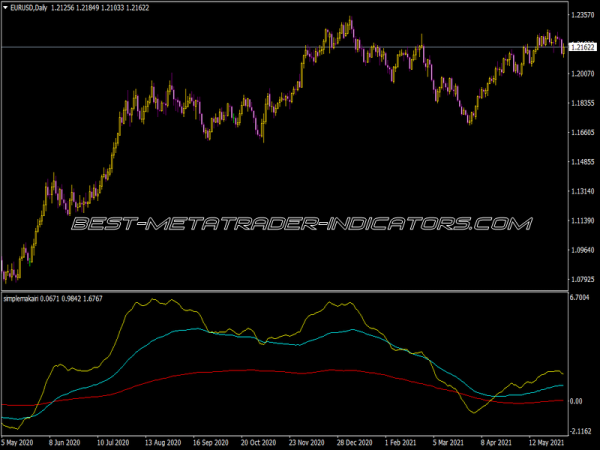
Task: Click the indicator zero level label 0.00
Action: (x=576, y=402)
